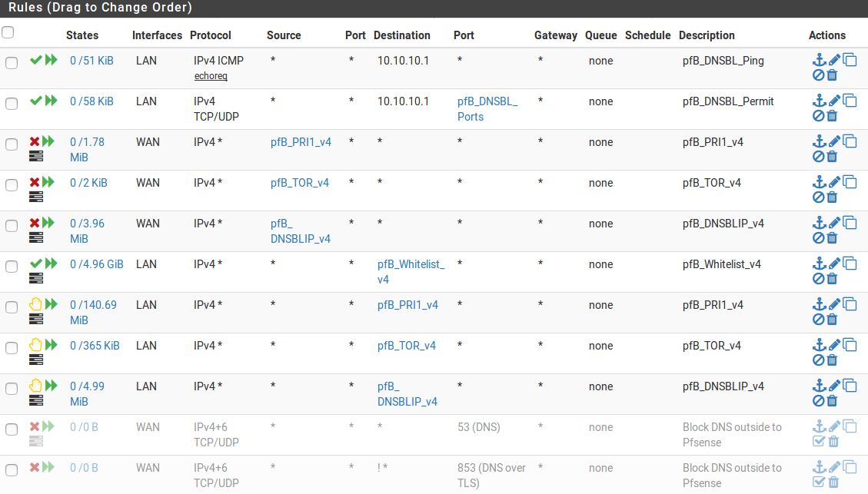868x494 pixels.
Task: Edit the 853 DNS over TLS rule
Action: [835, 466]
